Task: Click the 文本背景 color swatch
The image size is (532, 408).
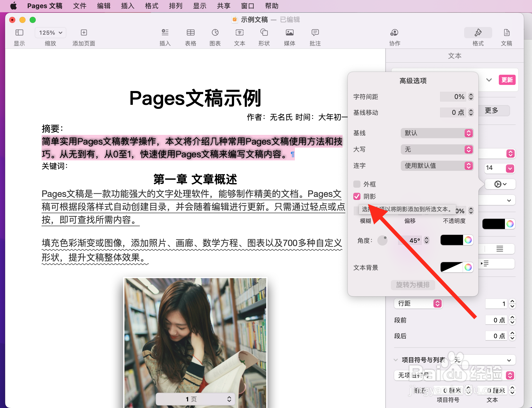Action: point(452,267)
